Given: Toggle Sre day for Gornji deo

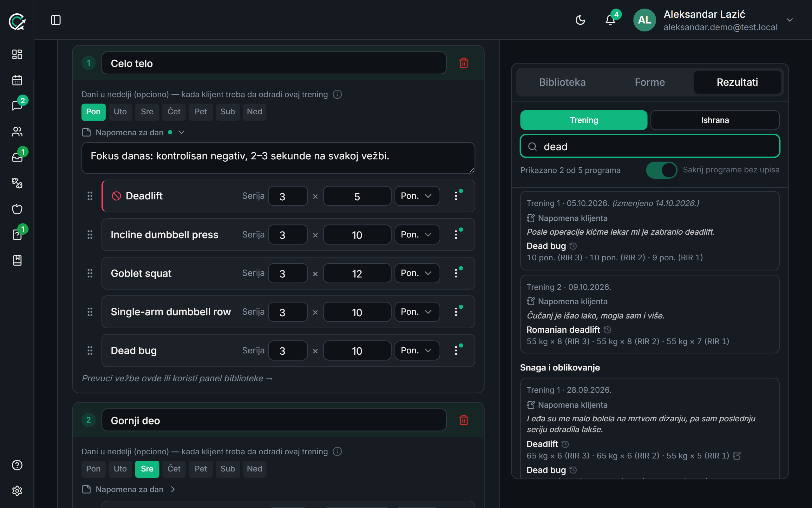Looking at the screenshot, I should tap(147, 469).
